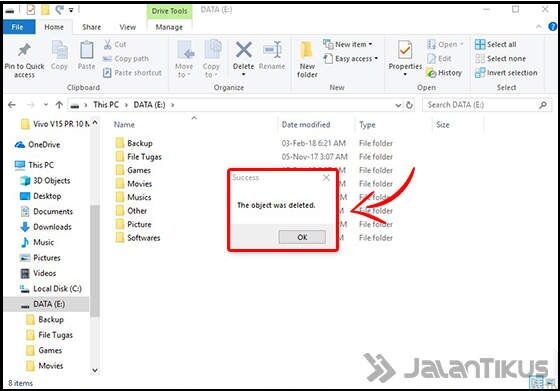This screenshot has width=560, height=391.
Task: Create a New folder from ribbon
Action: pos(307,59)
